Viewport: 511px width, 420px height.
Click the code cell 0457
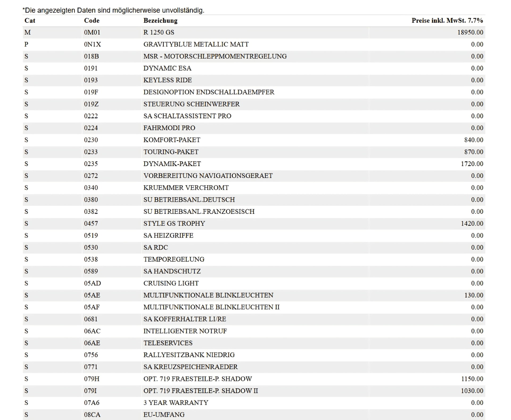click(91, 224)
